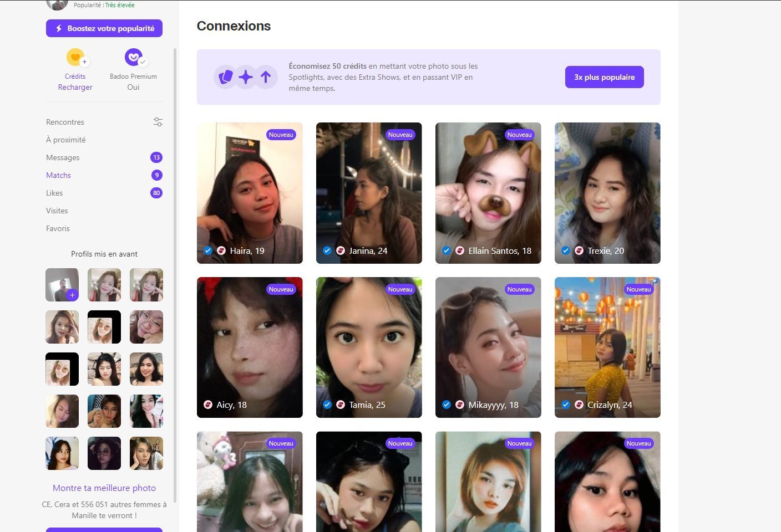The width and height of the screenshot is (781, 532).
Task: Click the upward arrow icon in promo banner
Action: [266, 77]
